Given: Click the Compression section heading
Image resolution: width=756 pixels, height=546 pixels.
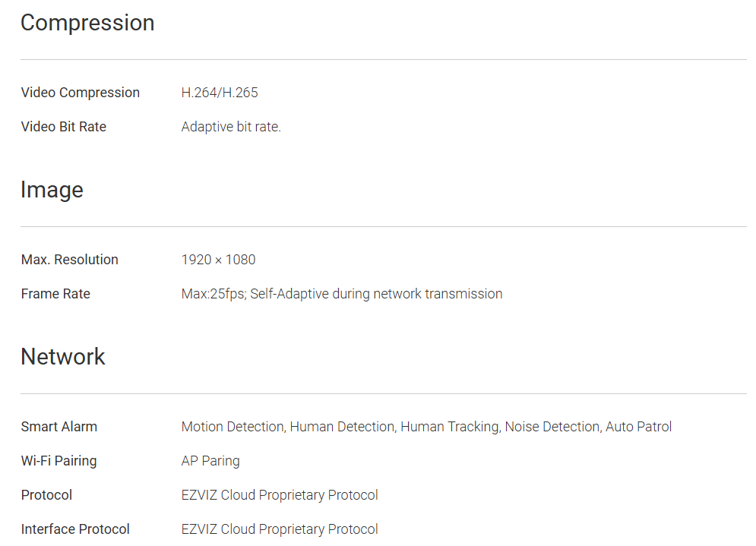Looking at the screenshot, I should 87,23.
